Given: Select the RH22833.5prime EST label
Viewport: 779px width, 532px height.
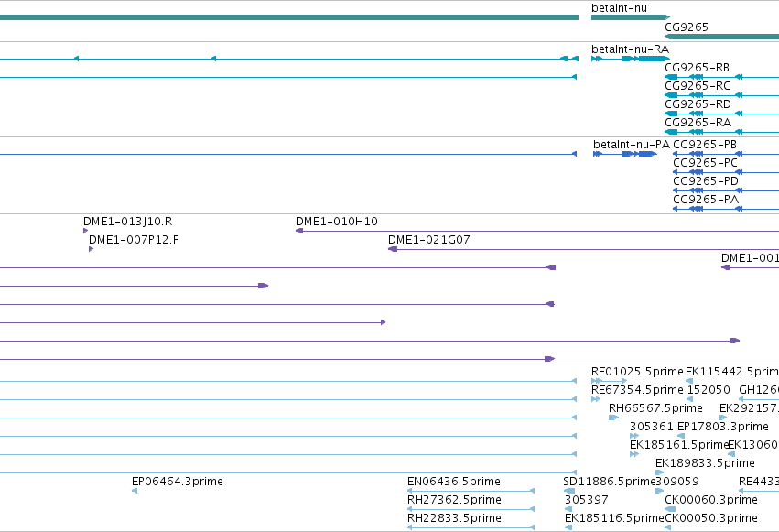Looking at the screenshot, I should click(x=454, y=518).
